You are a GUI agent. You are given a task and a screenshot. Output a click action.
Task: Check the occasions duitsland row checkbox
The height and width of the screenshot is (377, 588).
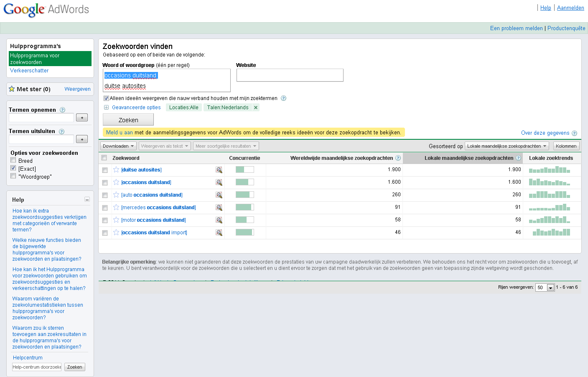coord(105,182)
